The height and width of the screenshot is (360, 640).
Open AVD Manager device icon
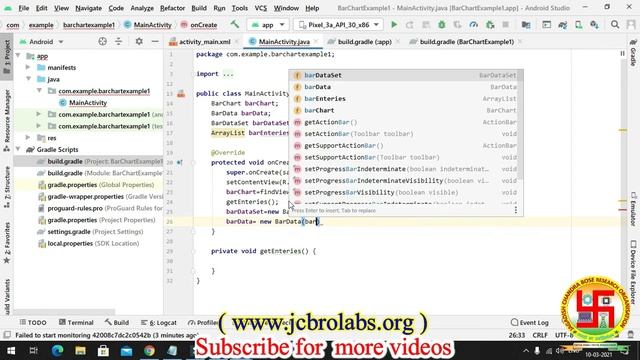pyautogui.click(x=579, y=25)
